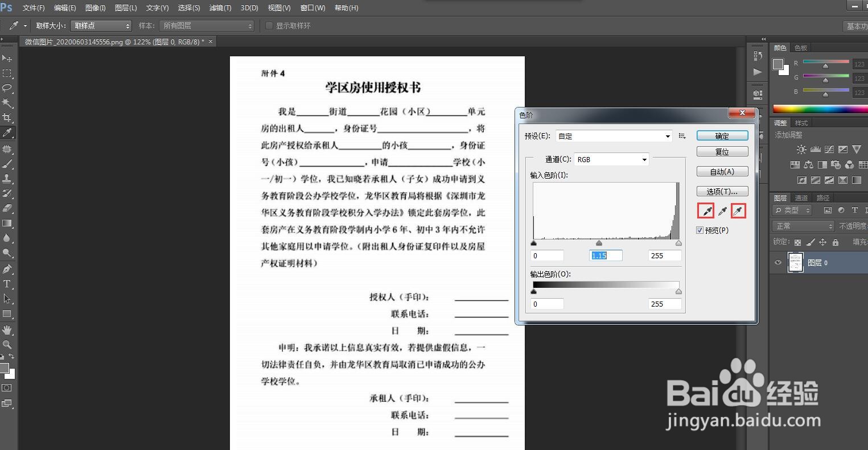This screenshot has height=450, width=868.
Task: Open the 预设 preset dropdown in Levels
Action: pyautogui.click(x=613, y=135)
